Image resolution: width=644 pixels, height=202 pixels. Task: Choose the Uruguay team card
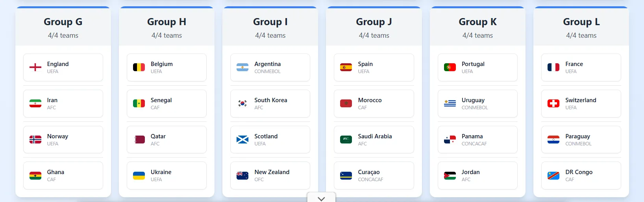click(x=477, y=104)
